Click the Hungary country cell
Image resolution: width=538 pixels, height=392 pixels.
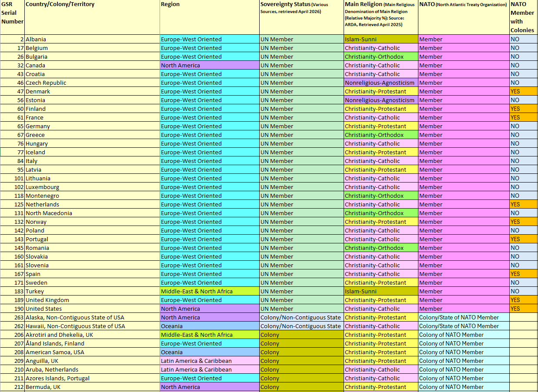(x=92, y=143)
